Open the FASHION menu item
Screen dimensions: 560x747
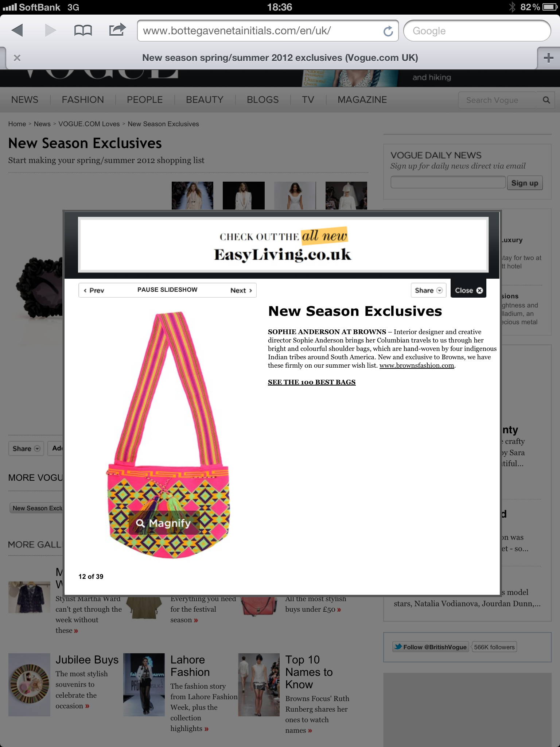83,100
